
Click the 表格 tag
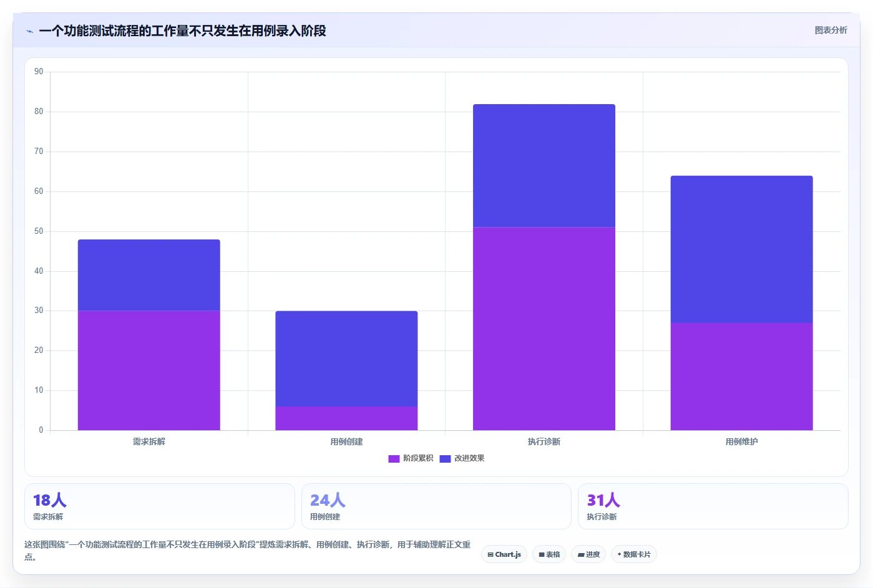pyautogui.click(x=549, y=554)
